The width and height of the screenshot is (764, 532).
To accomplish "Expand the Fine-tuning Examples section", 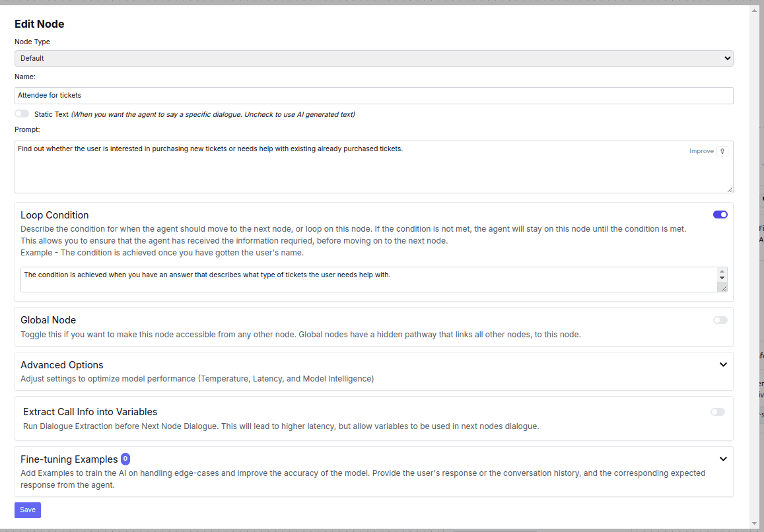I will click(723, 458).
